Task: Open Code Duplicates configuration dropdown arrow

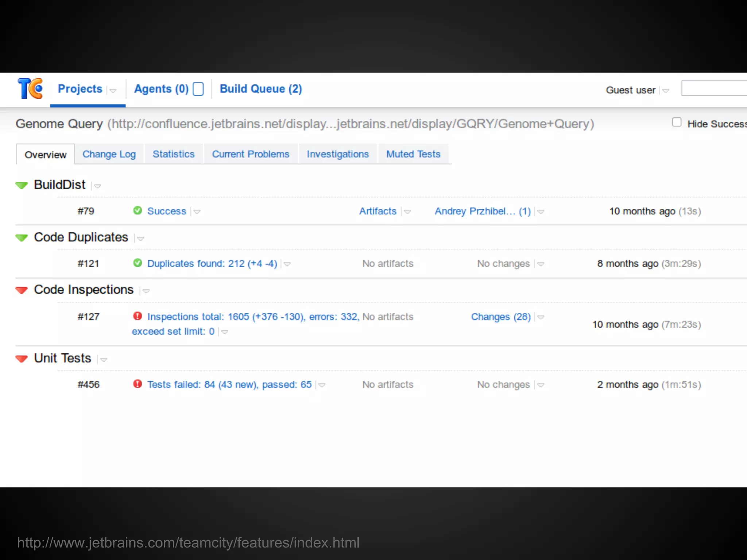Action: click(x=140, y=239)
